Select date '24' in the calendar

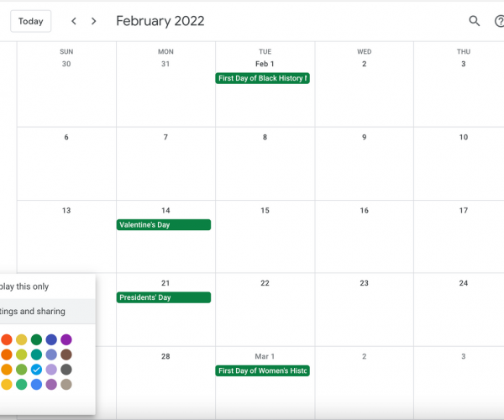pos(464,283)
